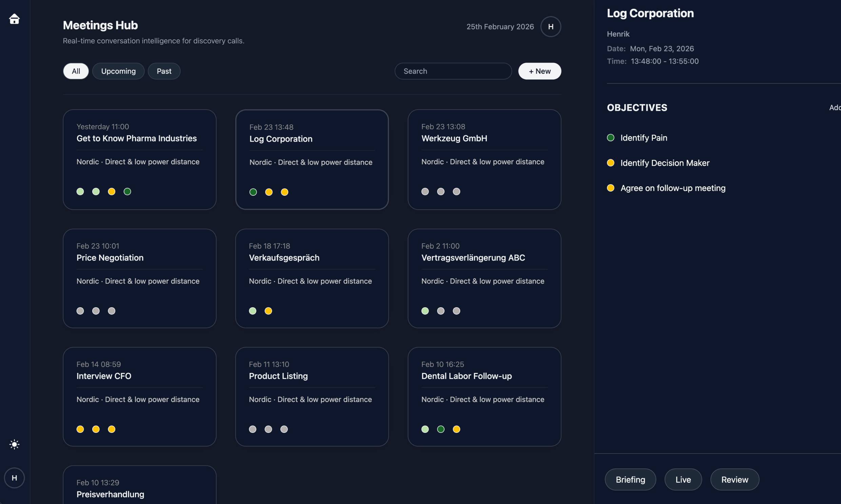This screenshot has width=841, height=504.
Task: Click into the Search field
Action: 453,71
